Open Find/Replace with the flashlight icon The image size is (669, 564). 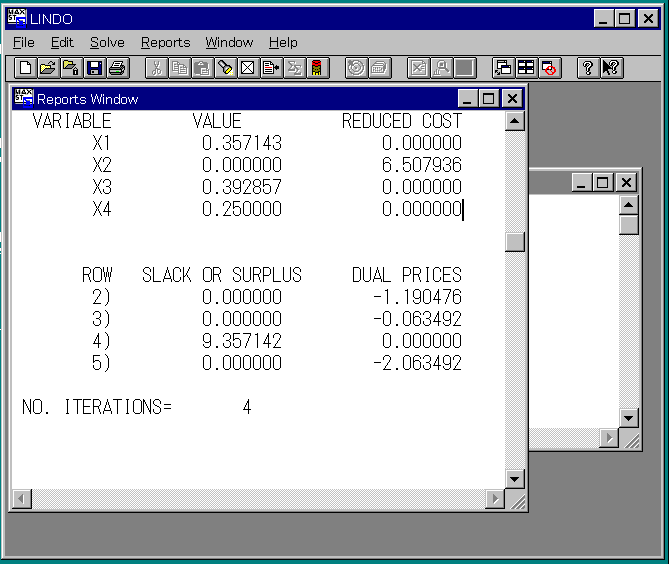(226, 68)
